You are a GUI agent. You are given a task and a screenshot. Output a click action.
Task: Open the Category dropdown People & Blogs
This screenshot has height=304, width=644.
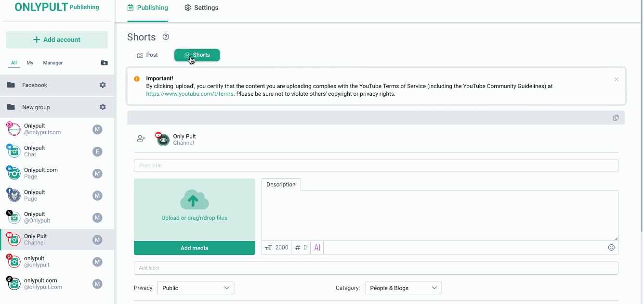(x=403, y=288)
